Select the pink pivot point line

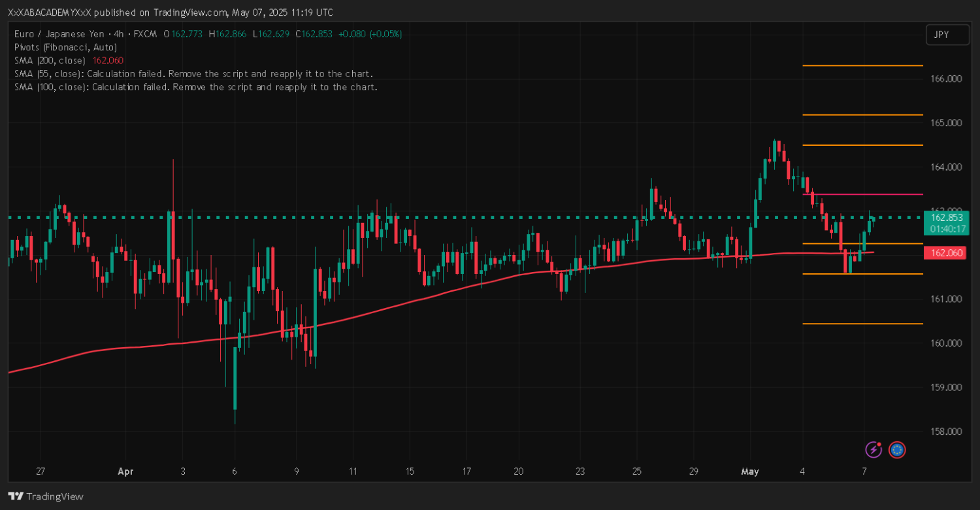(862, 194)
